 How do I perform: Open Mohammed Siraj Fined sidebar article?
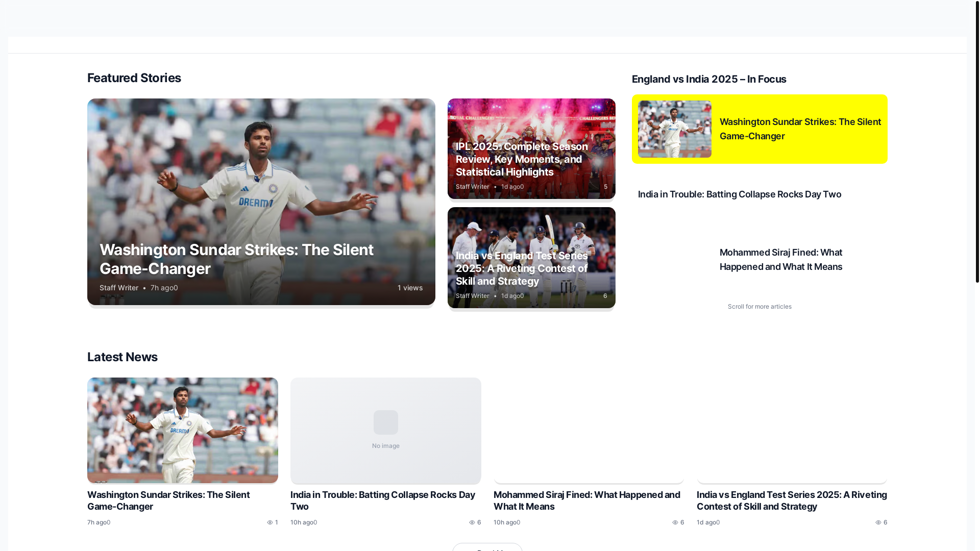[781, 260]
